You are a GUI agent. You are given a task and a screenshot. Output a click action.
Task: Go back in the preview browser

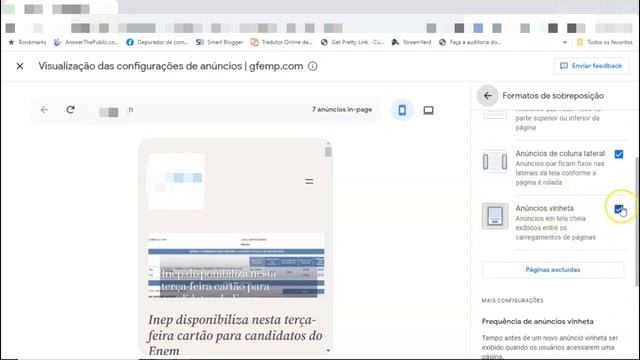click(x=44, y=110)
